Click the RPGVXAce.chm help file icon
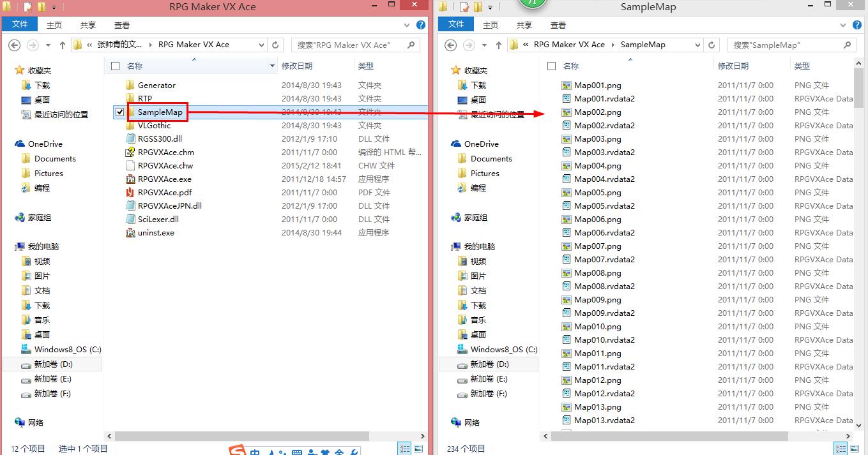Viewport: 868px width, 455px height. tap(130, 152)
